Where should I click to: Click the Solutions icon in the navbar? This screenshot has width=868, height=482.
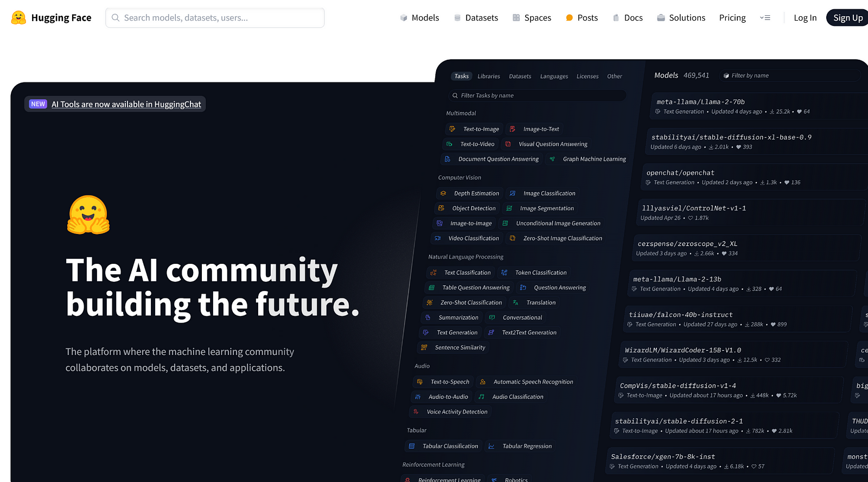[x=661, y=18]
